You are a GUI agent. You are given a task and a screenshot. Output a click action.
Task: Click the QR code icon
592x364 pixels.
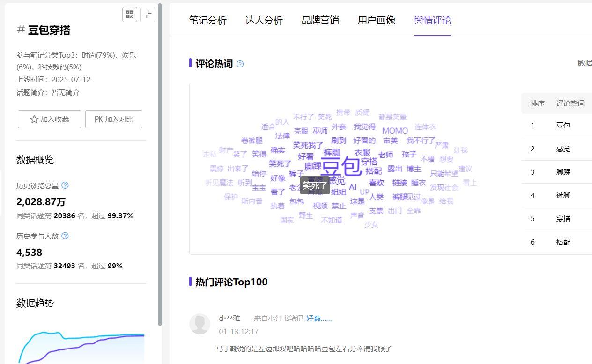pyautogui.click(x=130, y=15)
